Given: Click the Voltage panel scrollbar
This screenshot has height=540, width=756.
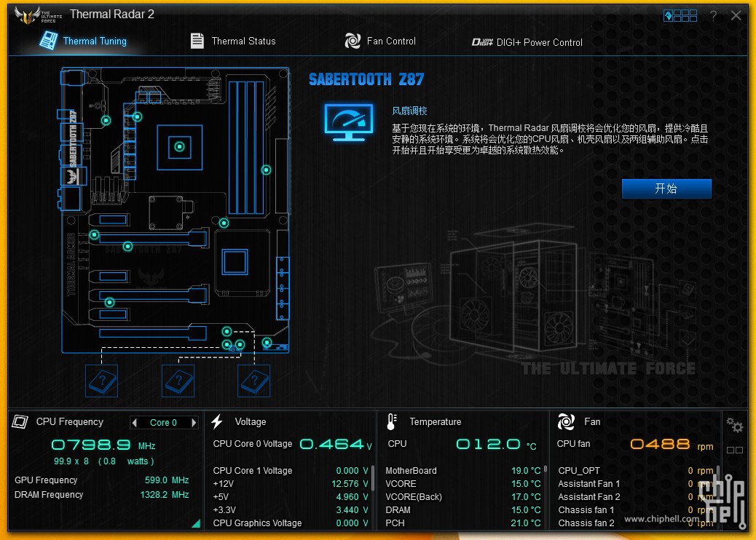Looking at the screenshot, I should click(373, 478).
